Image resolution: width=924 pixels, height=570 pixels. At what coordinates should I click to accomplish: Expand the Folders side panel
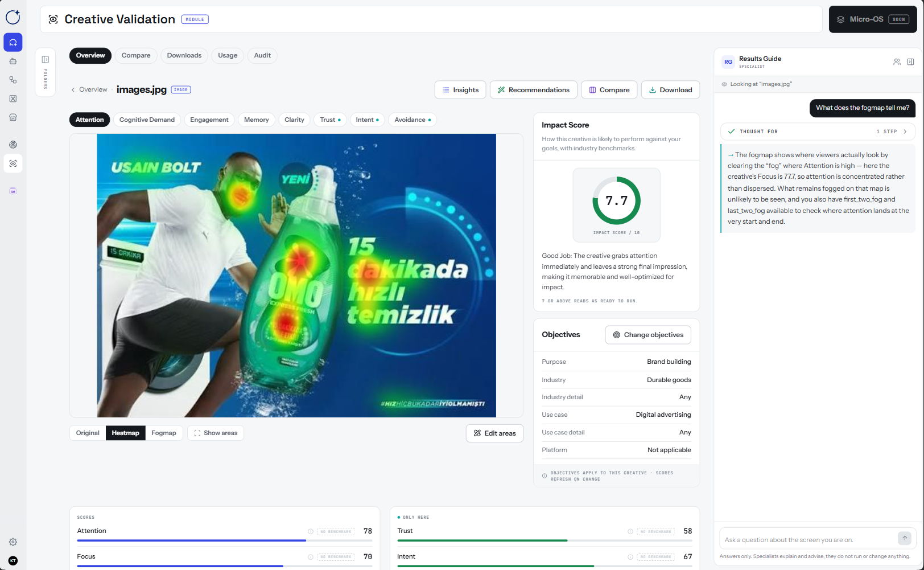pyautogui.click(x=46, y=72)
